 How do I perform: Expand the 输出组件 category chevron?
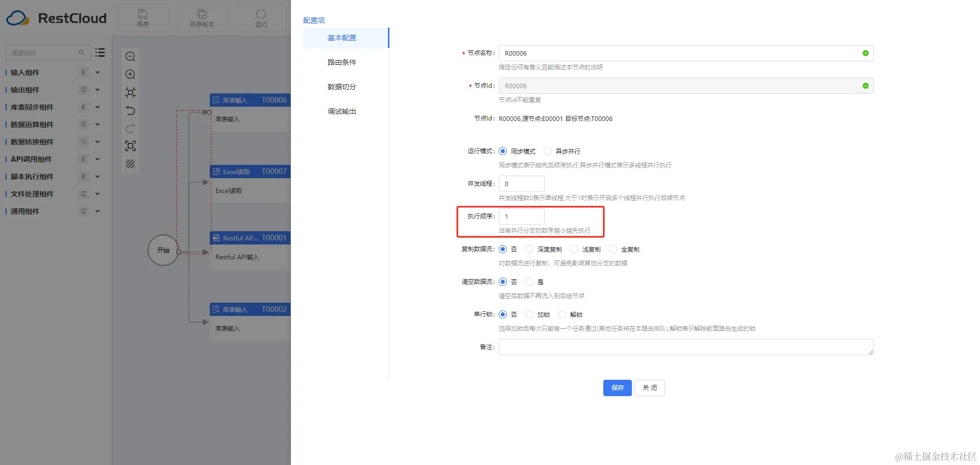97,90
